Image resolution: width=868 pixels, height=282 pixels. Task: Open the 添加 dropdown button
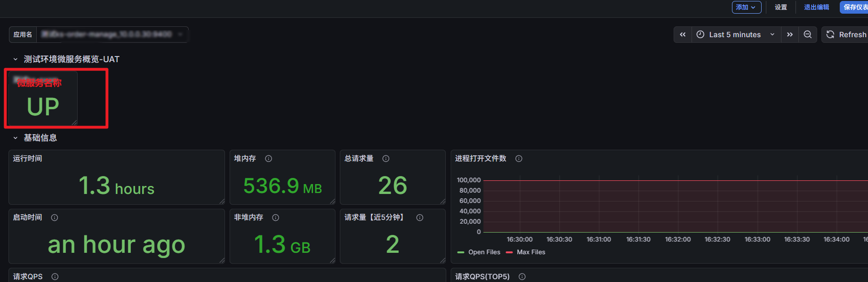pos(747,7)
